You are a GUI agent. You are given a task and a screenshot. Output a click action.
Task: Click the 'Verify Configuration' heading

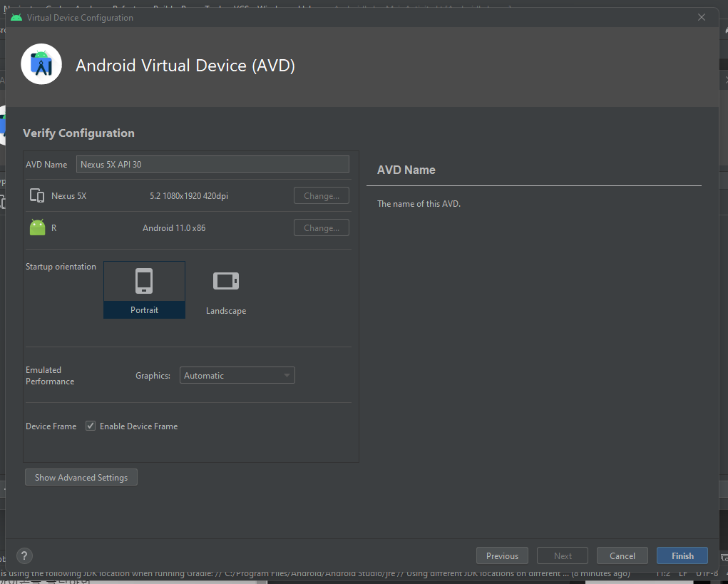pyautogui.click(x=79, y=133)
